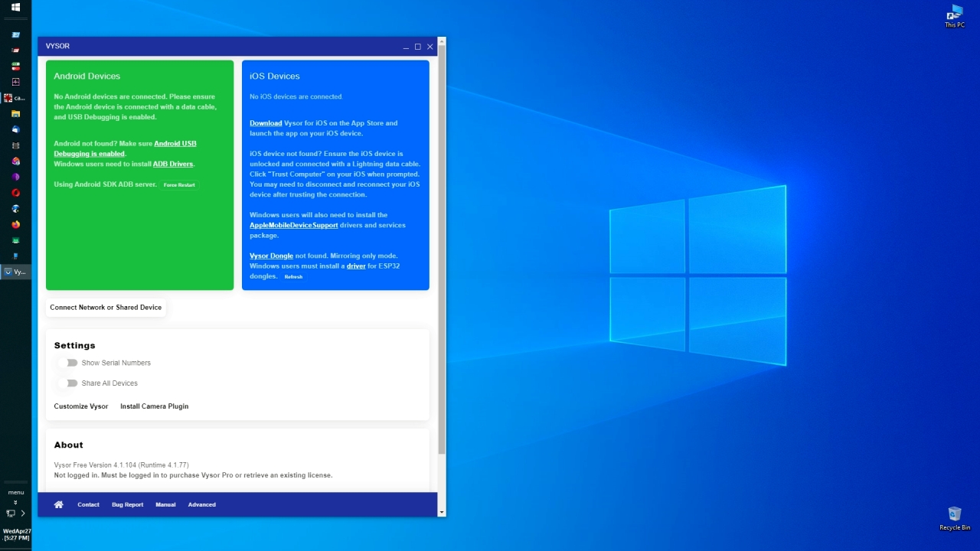Image resolution: width=980 pixels, height=551 pixels.
Task: Maximize the Vysor window
Action: (418, 47)
